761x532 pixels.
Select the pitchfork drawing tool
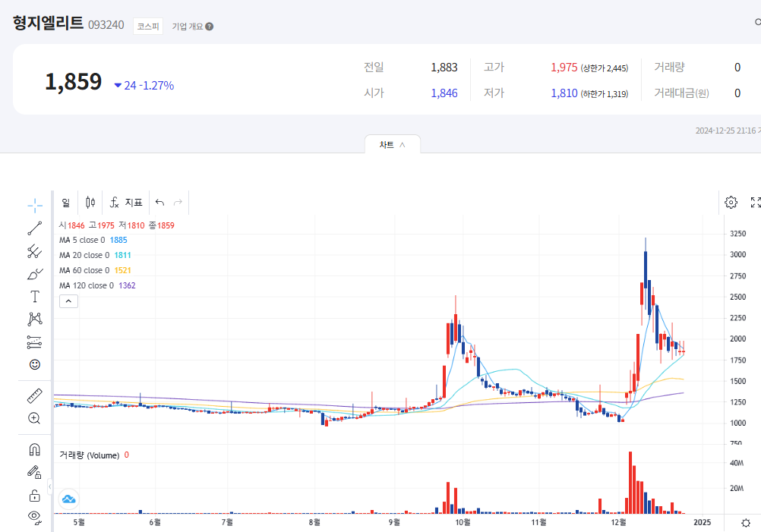point(34,251)
